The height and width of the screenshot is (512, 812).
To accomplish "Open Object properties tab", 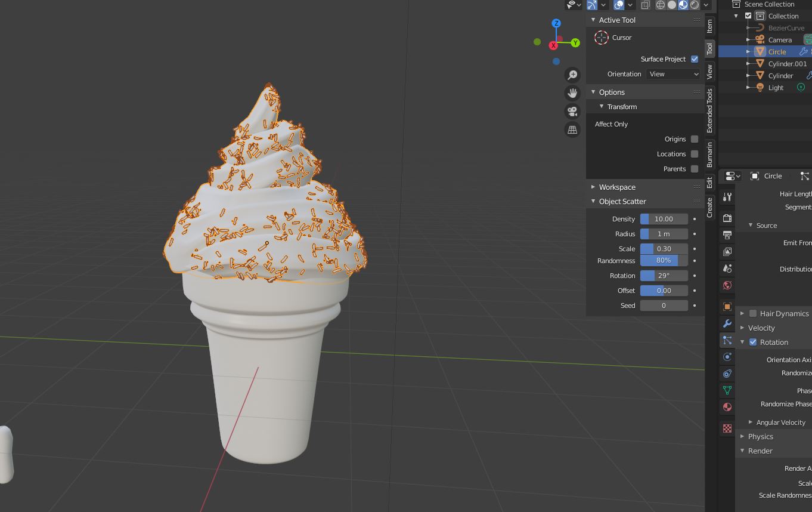I will (x=727, y=307).
